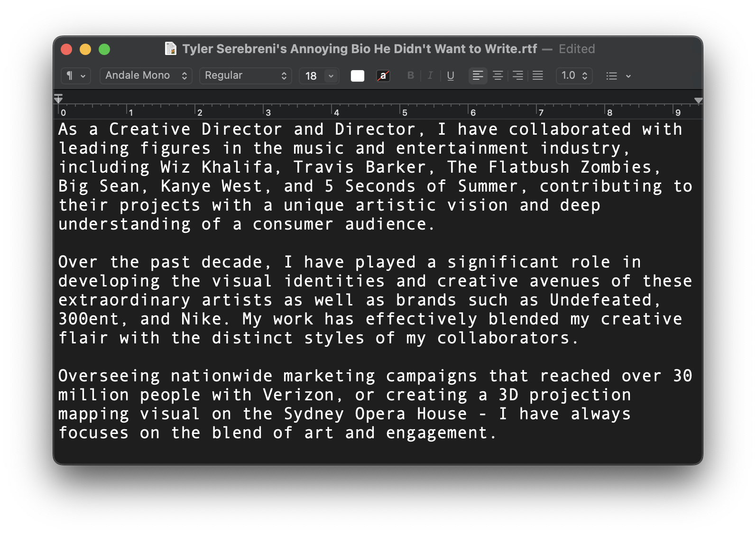The image size is (756, 535).
Task: Open the 1.0 line spacing dropdown
Action: click(574, 76)
